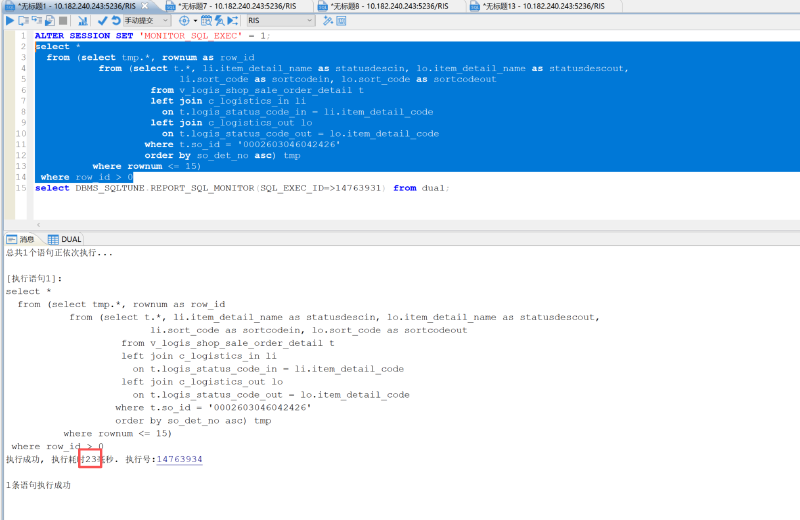The width and height of the screenshot is (800, 520).
Task: Switch to the 无标题13 editor tab
Action: pyautogui.click(x=543, y=6)
